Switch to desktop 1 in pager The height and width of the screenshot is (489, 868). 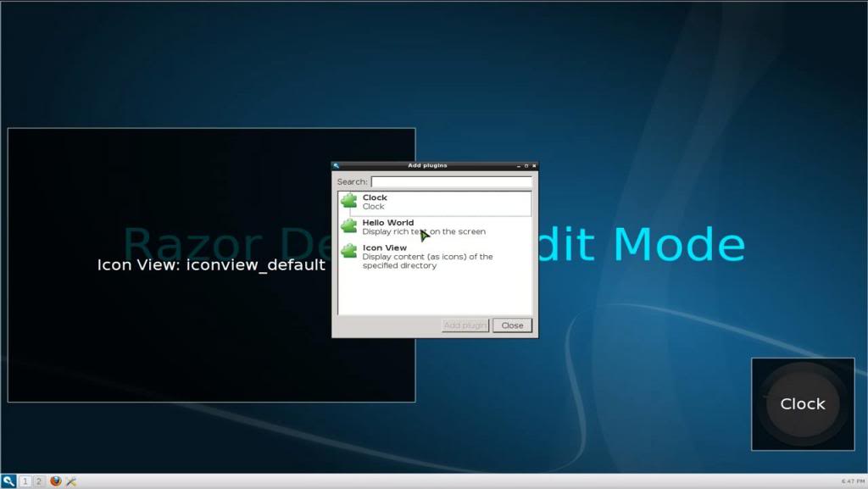click(25, 481)
